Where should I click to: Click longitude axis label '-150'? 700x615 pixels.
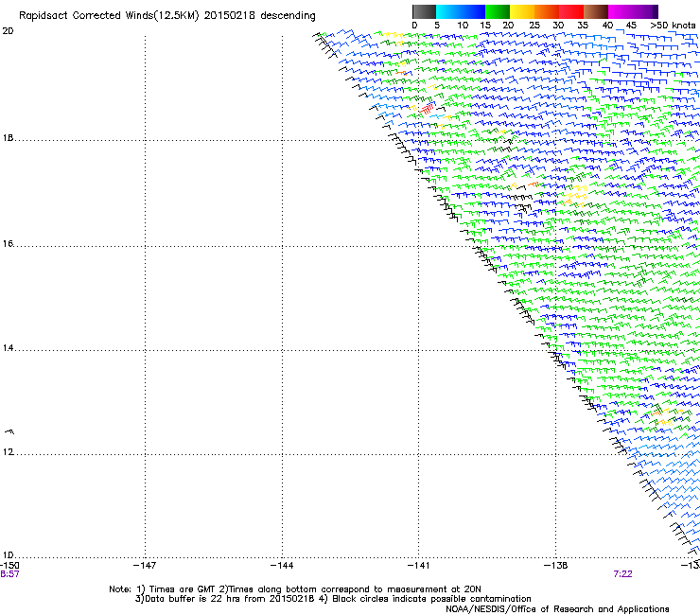(x=9, y=566)
